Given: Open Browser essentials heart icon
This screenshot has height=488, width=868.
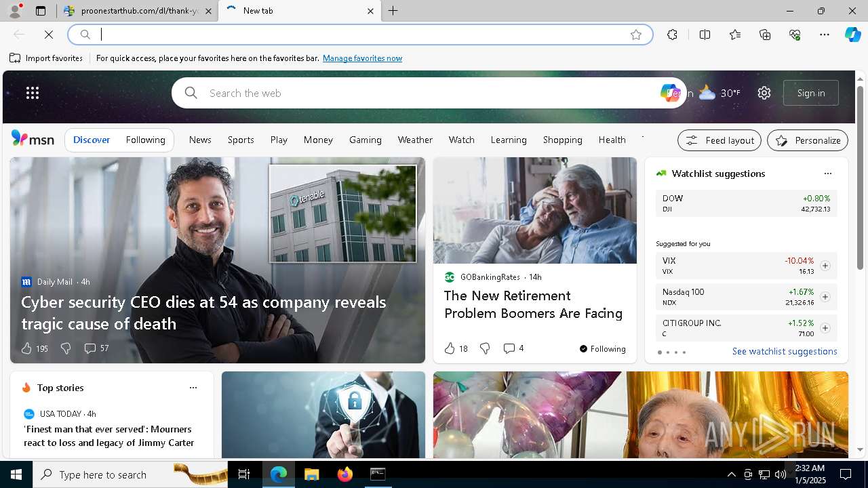Looking at the screenshot, I should click(x=795, y=35).
